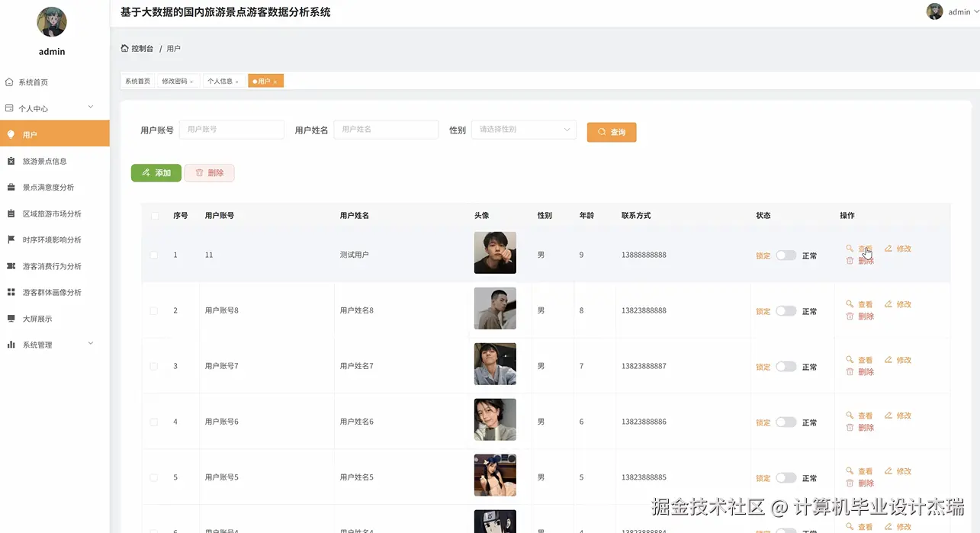
Task: Check the checkbox for row 用户账号6
Action: click(154, 422)
